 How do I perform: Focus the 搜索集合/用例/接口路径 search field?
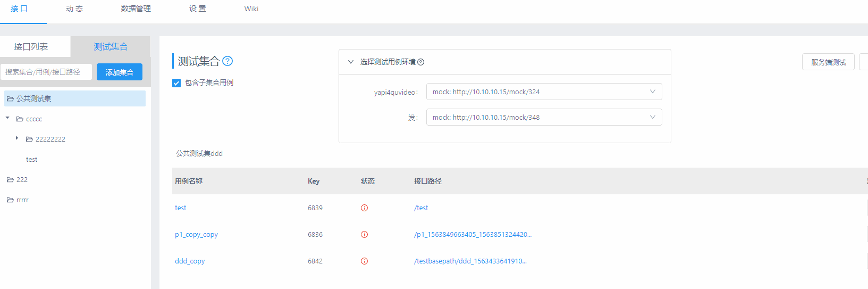click(46, 72)
